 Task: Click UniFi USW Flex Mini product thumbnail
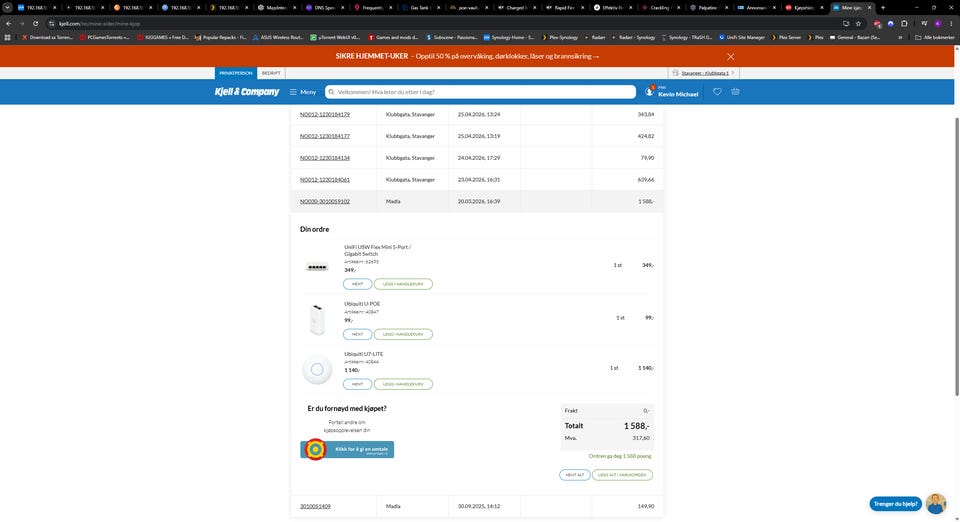coord(317,267)
